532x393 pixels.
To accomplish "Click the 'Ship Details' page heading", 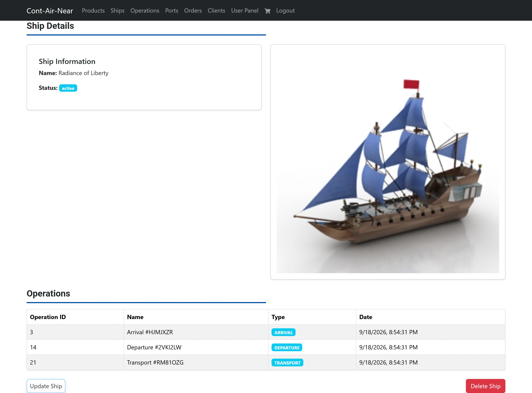I will click(x=50, y=26).
